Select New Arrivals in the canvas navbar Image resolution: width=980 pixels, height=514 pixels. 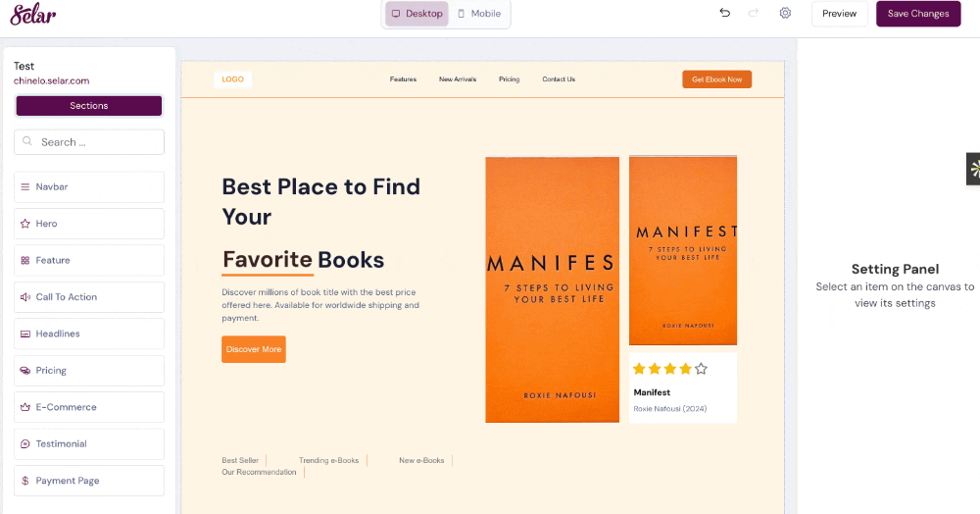pyautogui.click(x=458, y=79)
